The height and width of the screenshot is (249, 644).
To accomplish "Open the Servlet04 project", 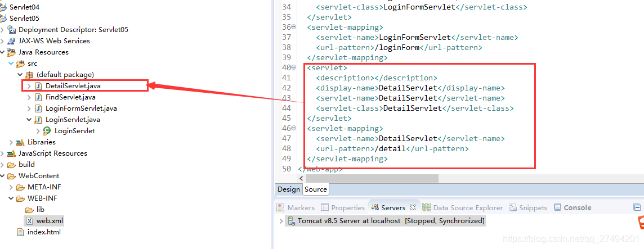I will (24, 7).
